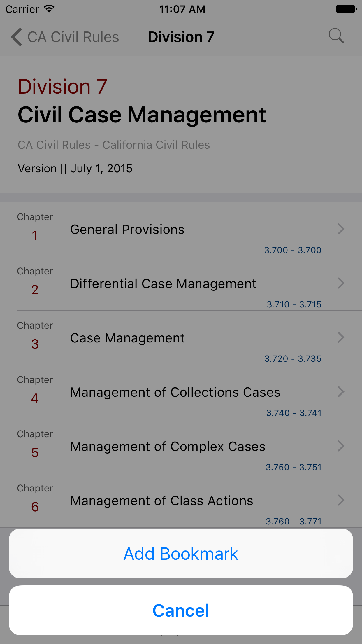Open chapter titled General Provisions
This screenshot has height=644, width=362.
click(x=127, y=230)
